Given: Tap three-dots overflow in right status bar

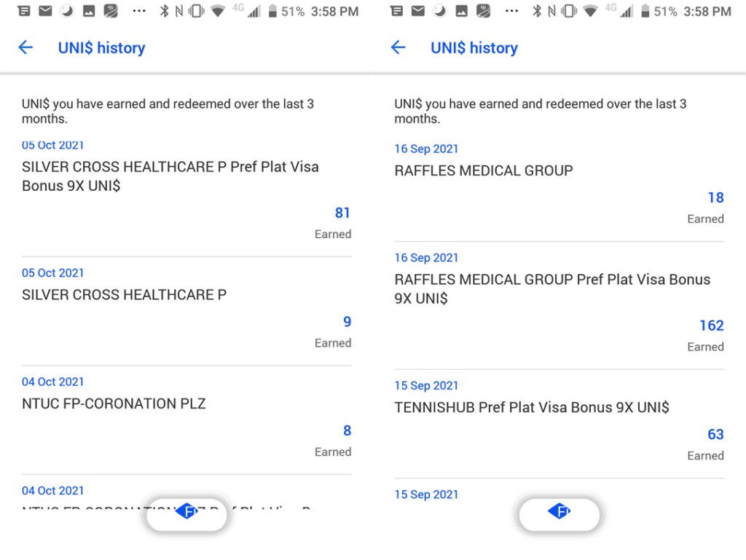Looking at the screenshot, I should tap(512, 11).
